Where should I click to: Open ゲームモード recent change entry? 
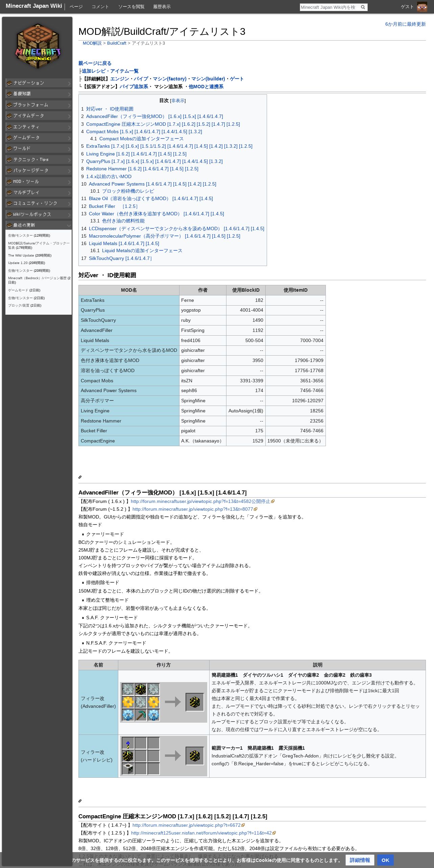[x=18, y=290]
